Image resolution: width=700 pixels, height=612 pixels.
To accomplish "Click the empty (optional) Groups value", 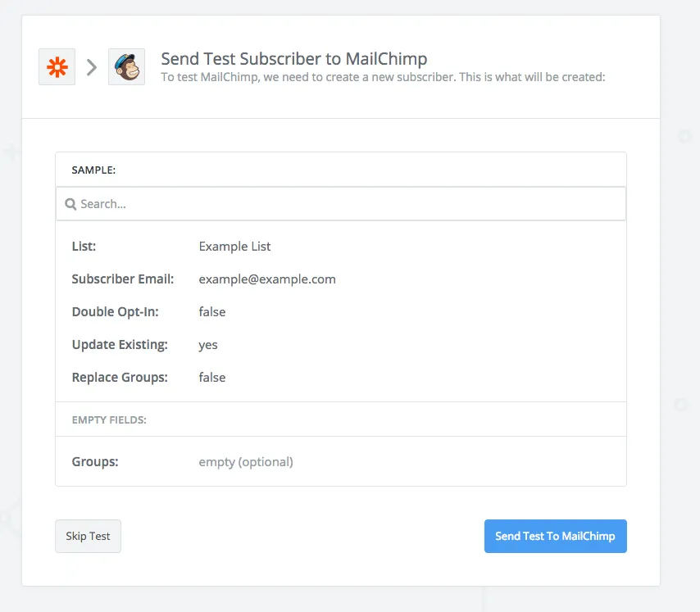I will coord(246,461).
